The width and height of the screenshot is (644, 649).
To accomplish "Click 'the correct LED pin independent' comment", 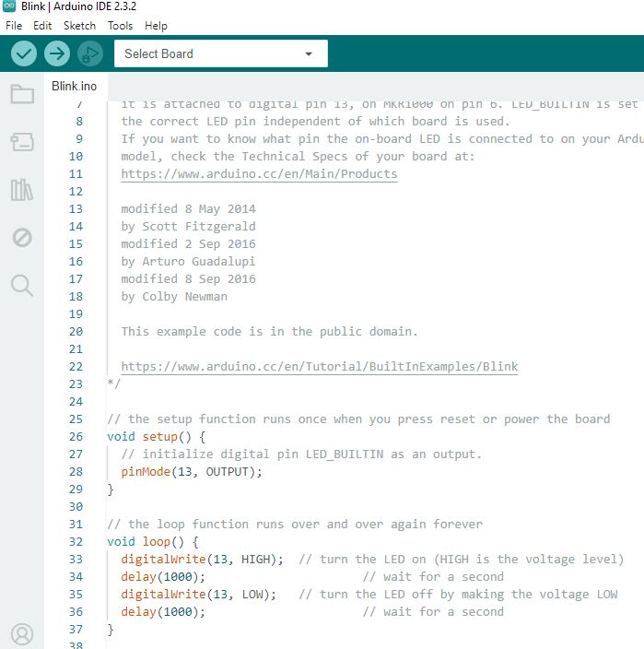I will pyautogui.click(x=316, y=122).
